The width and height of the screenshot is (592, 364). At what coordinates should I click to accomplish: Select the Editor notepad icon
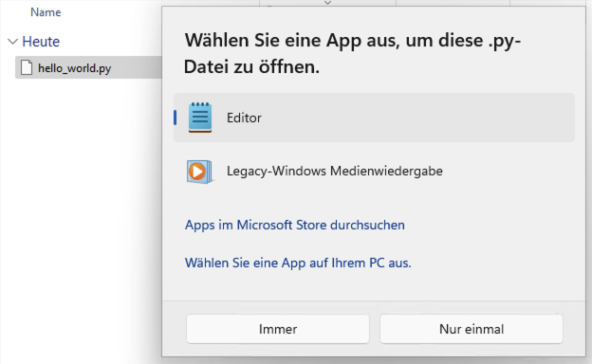pyautogui.click(x=200, y=118)
